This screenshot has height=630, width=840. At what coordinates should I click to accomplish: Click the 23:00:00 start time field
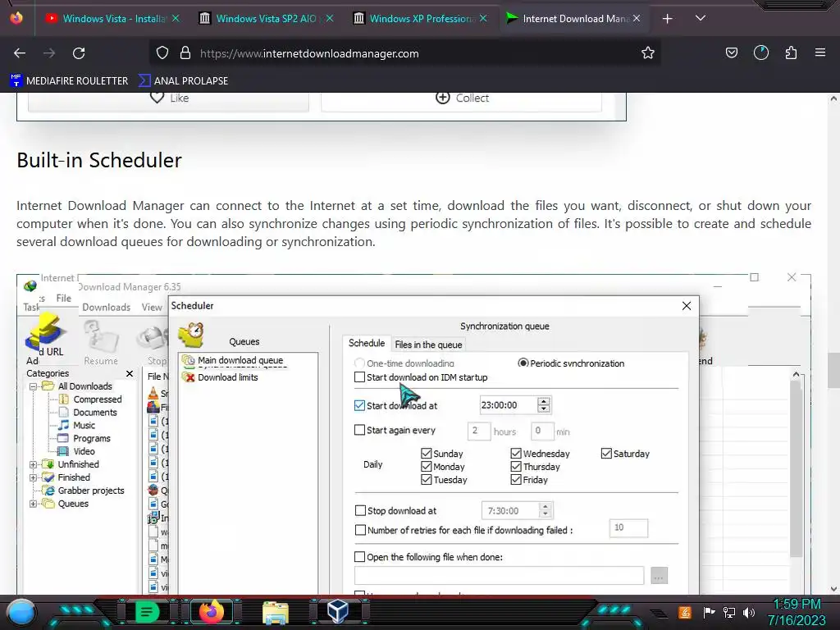click(508, 405)
